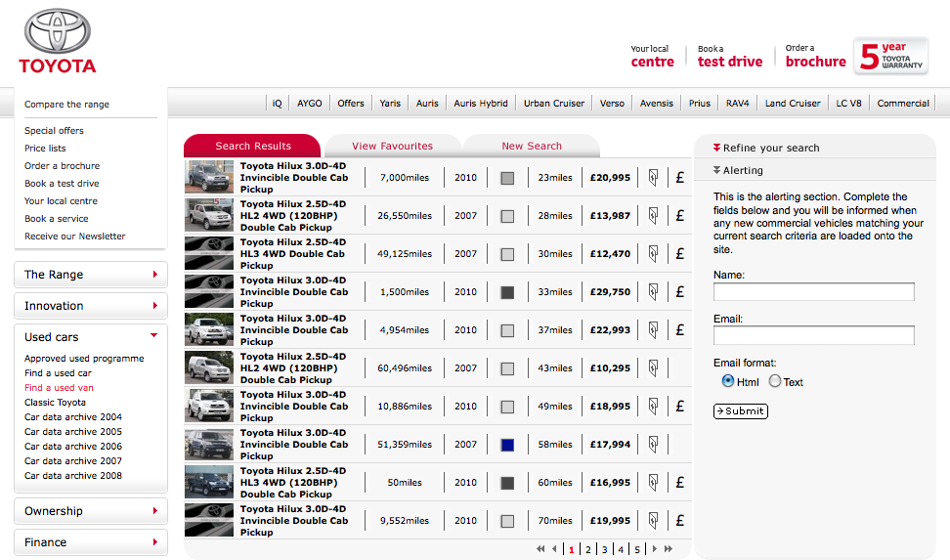Screen dimensions: 950x560
Task: Click the Name input field
Action: (814, 291)
